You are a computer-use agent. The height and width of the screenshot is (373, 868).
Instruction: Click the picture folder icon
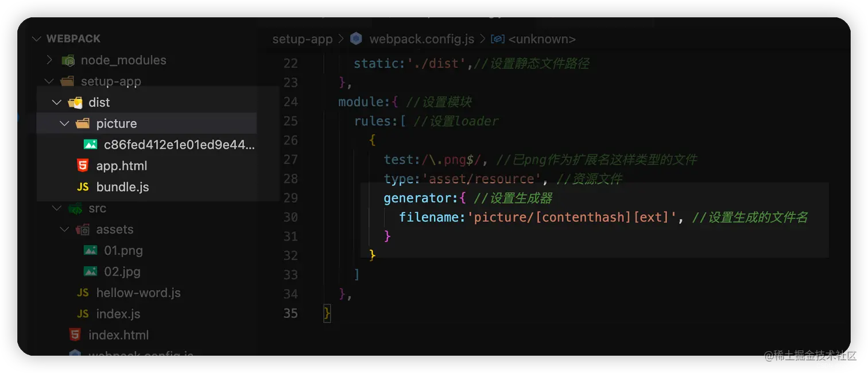coord(83,123)
